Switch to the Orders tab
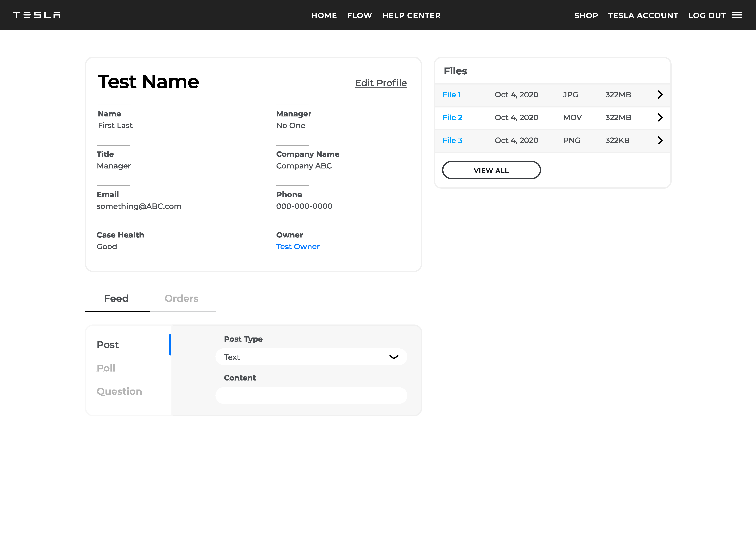The image size is (756, 544). click(x=181, y=298)
